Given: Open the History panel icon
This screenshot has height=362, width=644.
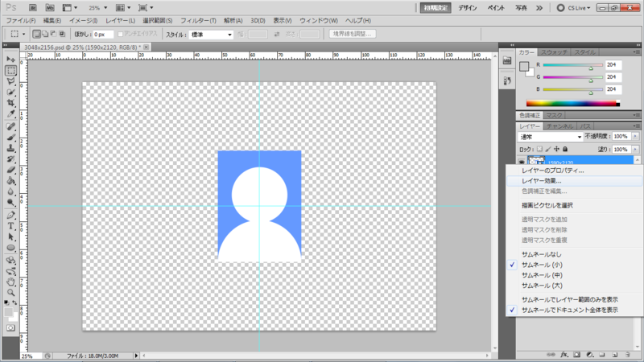Looking at the screenshot, I should tap(507, 81).
